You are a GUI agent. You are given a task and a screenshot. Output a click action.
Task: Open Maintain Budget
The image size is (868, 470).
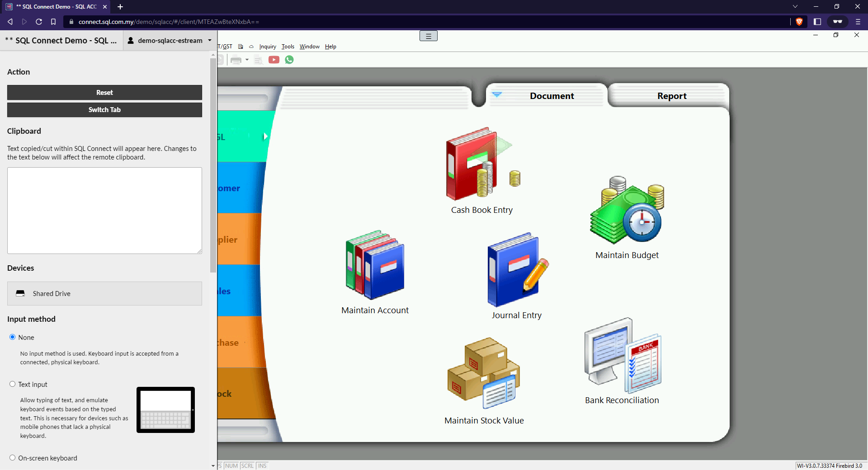click(626, 210)
